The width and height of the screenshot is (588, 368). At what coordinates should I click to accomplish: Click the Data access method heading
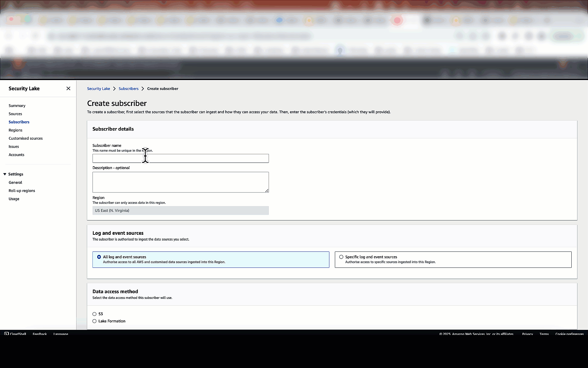pyautogui.click(x=115, y=292)
